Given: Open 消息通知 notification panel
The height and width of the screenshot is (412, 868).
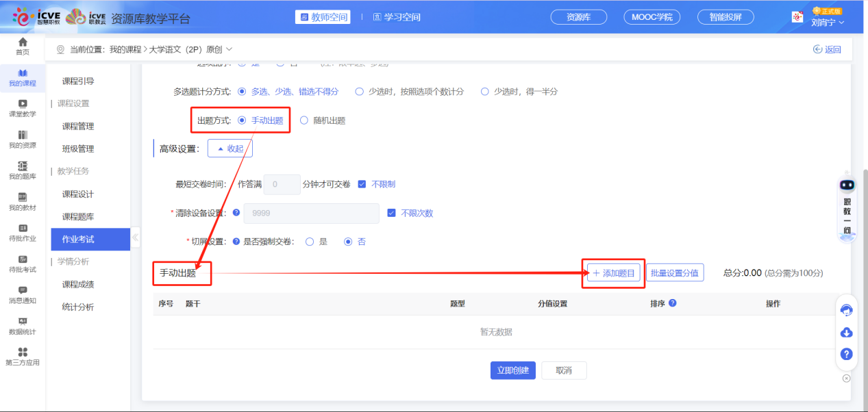Looking at the screenshot, I should [23, 296].
